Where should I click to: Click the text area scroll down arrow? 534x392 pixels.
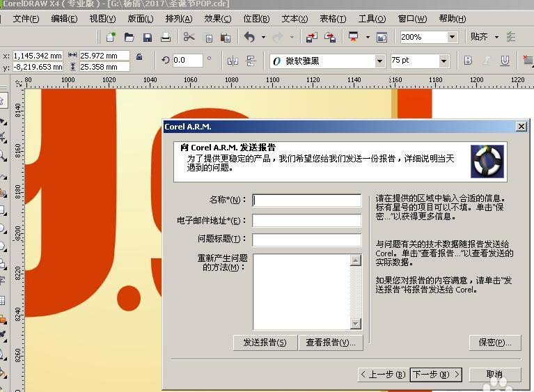click(x=356, y=323)
